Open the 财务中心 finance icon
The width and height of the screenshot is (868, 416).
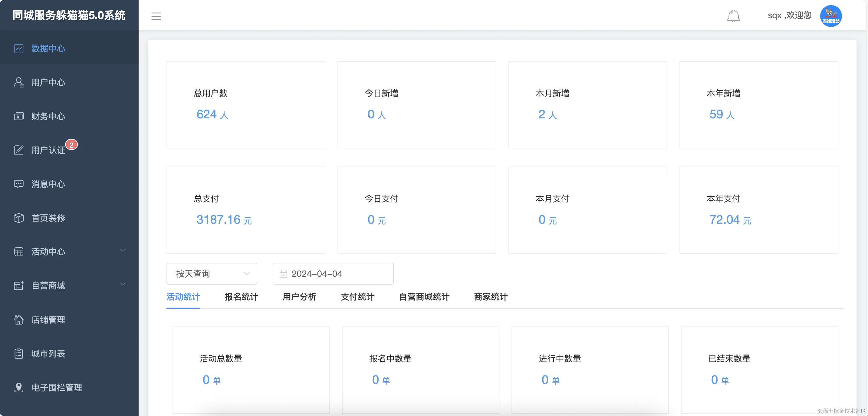click(18, 116)
